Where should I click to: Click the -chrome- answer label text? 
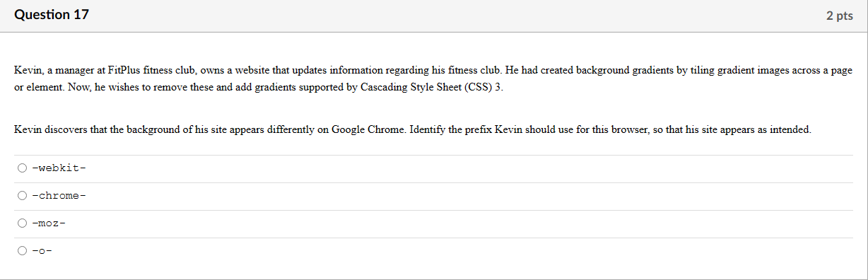pyautogui.click(x=59, y=196)
